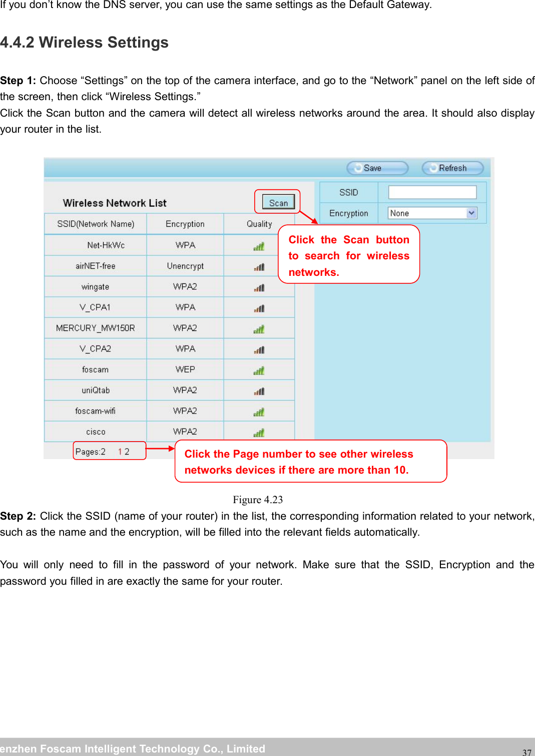Select the airNET-free network
Viewport: 535px width, 756px height.
pos(95,266)
